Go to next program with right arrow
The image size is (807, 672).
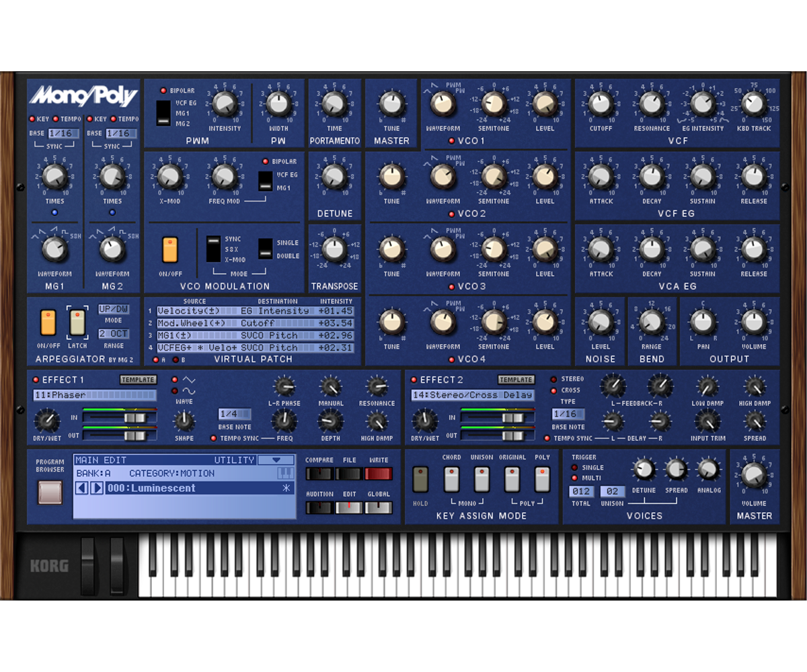pos(97,488)
